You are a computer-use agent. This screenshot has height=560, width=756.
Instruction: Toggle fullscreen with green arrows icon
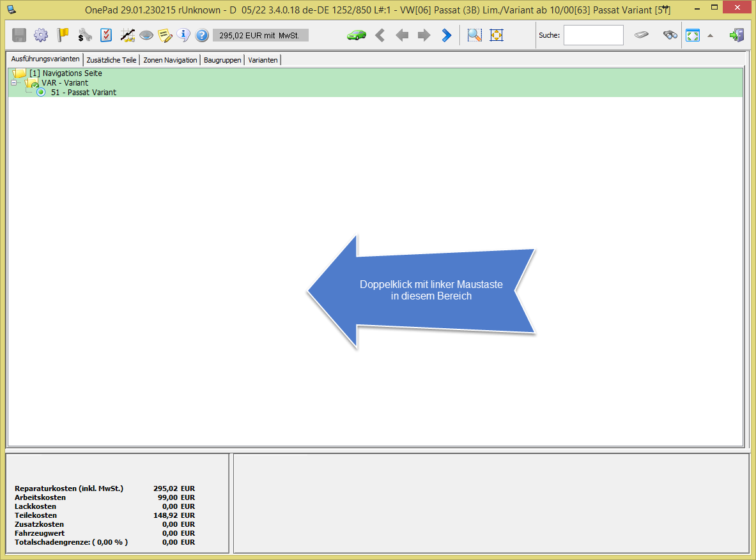click(693, 35)
